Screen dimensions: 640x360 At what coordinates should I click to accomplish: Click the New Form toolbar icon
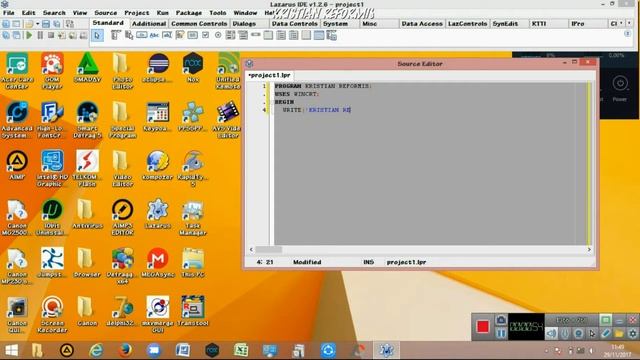[16, 24]
